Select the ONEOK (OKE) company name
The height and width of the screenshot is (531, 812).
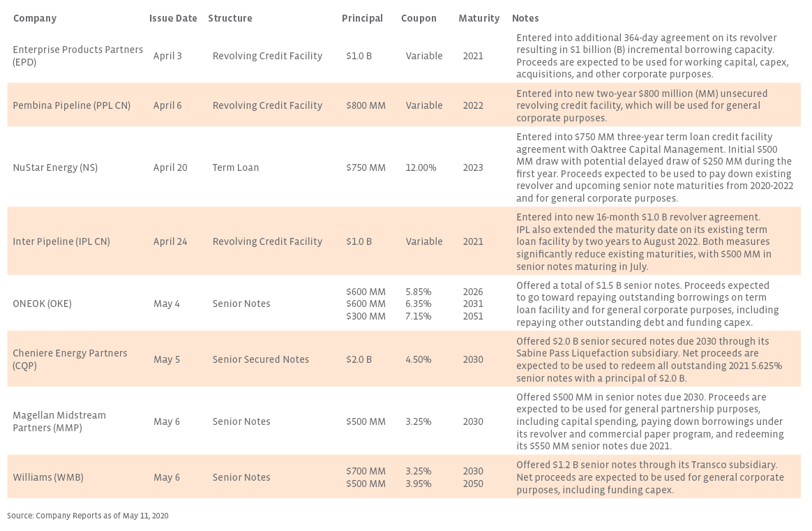42,304
